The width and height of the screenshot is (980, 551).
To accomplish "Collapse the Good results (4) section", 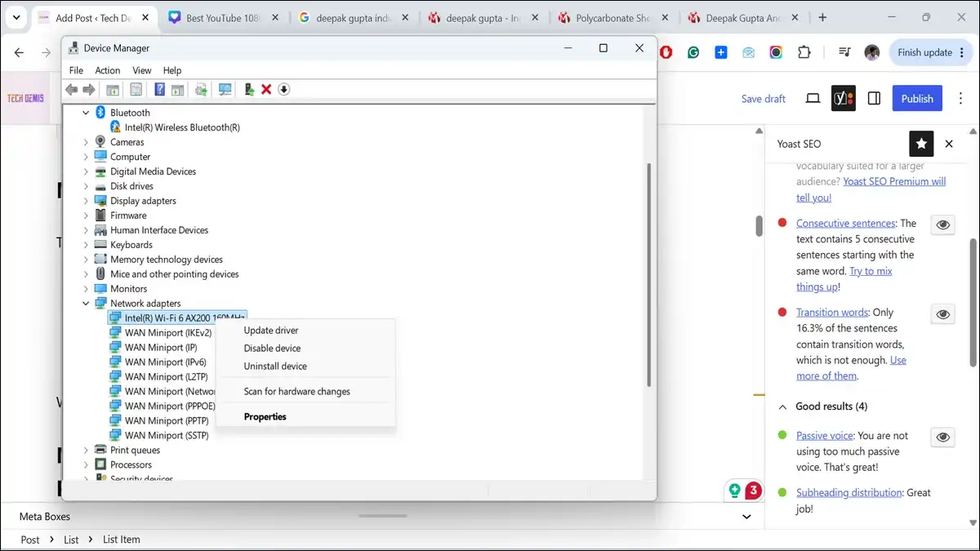I will coord(782,407).
